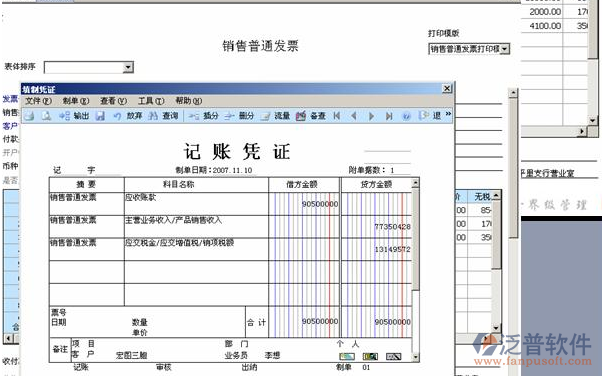Open print preview magnifier icon
Screen dimensions: 602x377
[x=46, y=116]
